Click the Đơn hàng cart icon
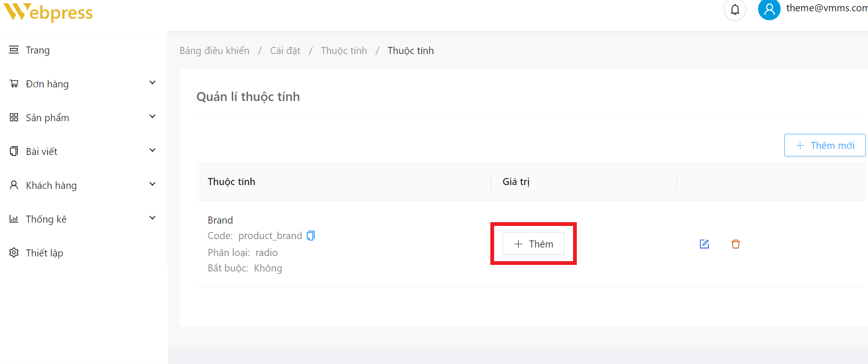Viewport: 868px width, 364px height. (x=14, y=84)
